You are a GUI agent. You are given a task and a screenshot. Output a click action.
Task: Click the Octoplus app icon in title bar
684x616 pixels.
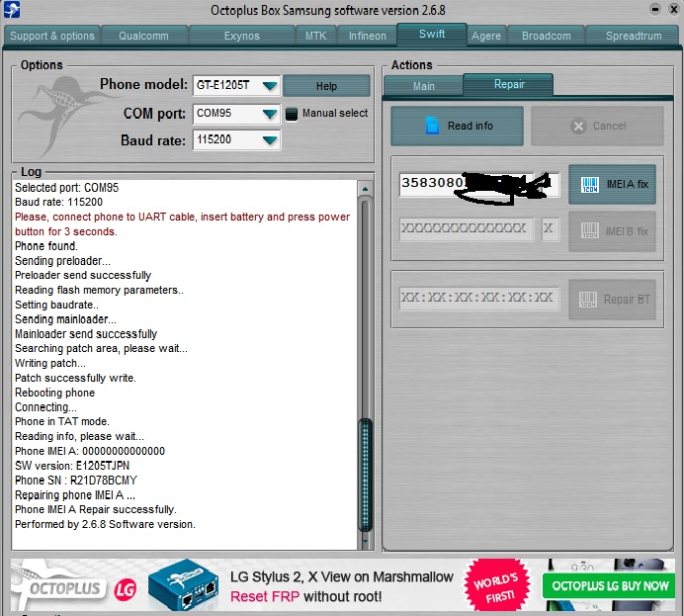[x=11, y=10]
